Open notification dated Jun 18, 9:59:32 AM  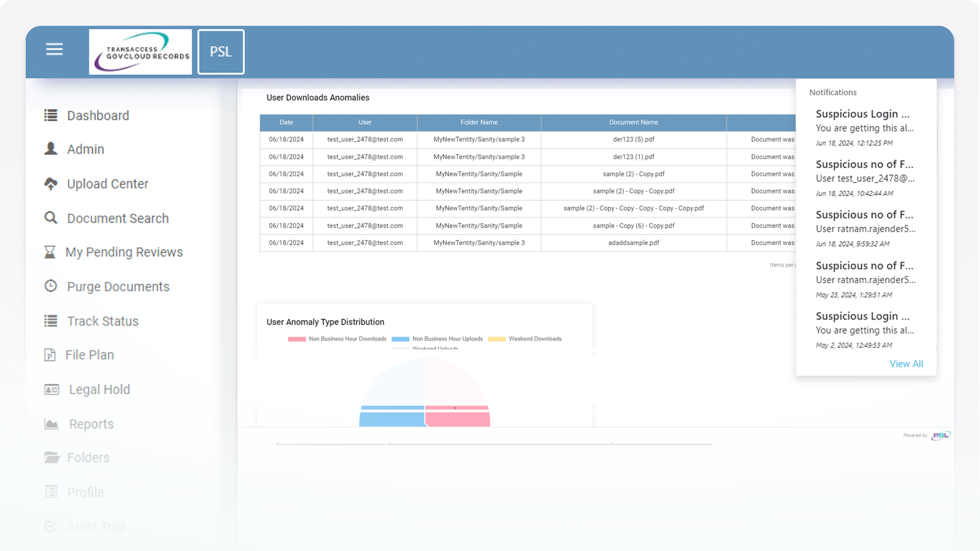(x=865, y=229)
